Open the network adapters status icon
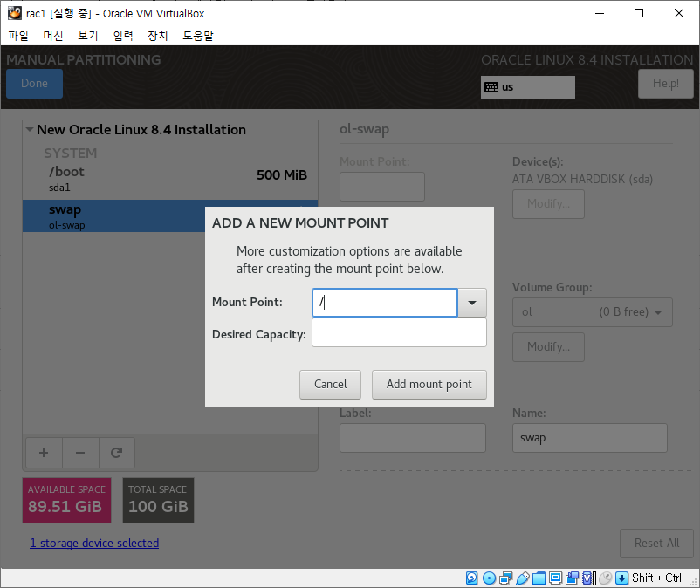This screenshot has width=700, height=588. click(x=506, y=578)
